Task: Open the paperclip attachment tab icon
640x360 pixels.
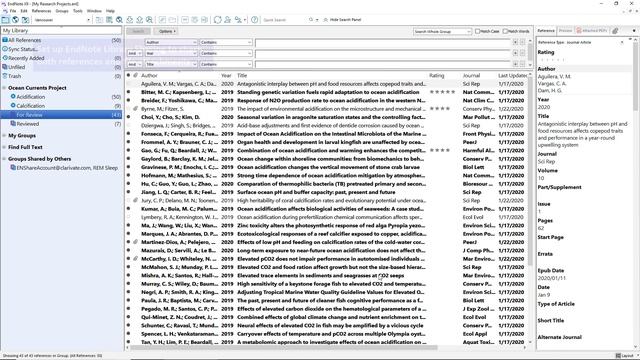Action: (x=615, y=31)
